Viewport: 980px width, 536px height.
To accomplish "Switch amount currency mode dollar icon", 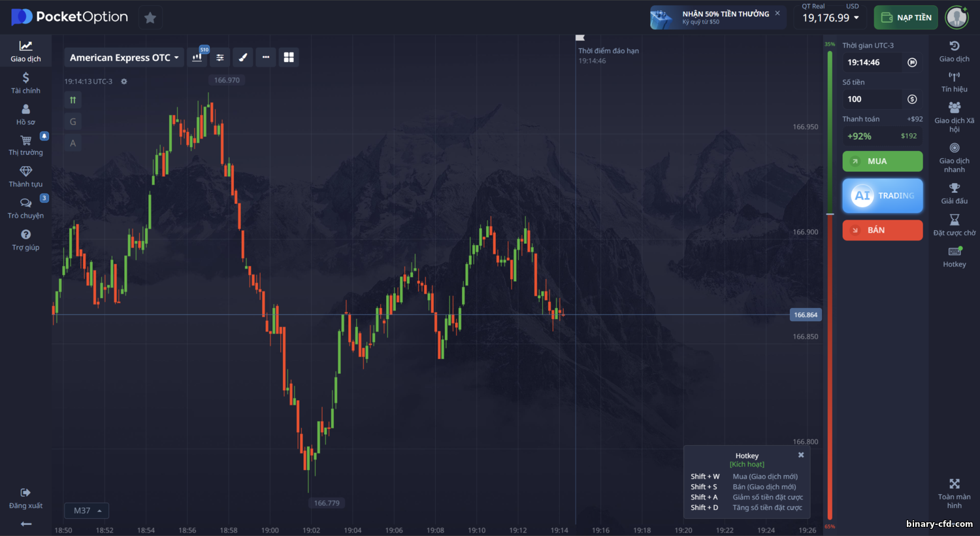I will tap(913, 99).
